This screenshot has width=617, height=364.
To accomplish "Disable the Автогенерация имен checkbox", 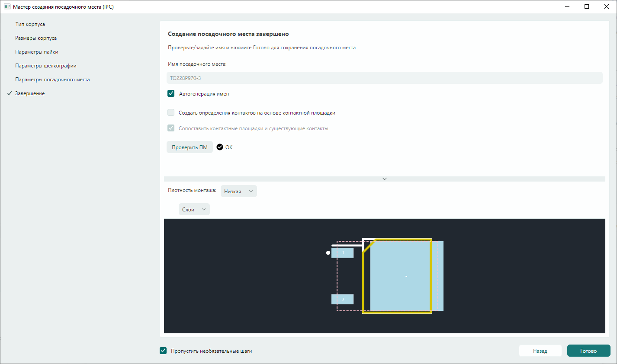I will point(171,93).
